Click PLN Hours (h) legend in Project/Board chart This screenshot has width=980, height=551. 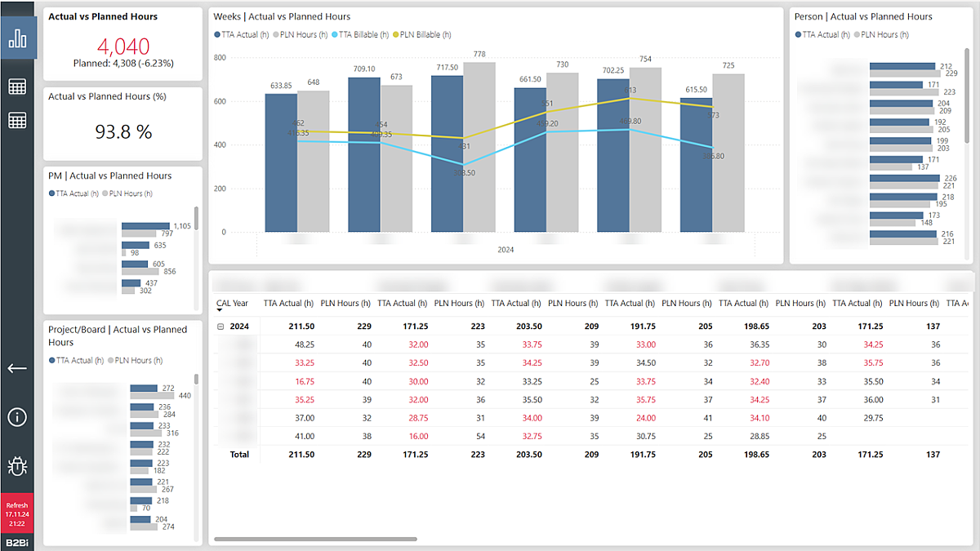coord(136,360)
